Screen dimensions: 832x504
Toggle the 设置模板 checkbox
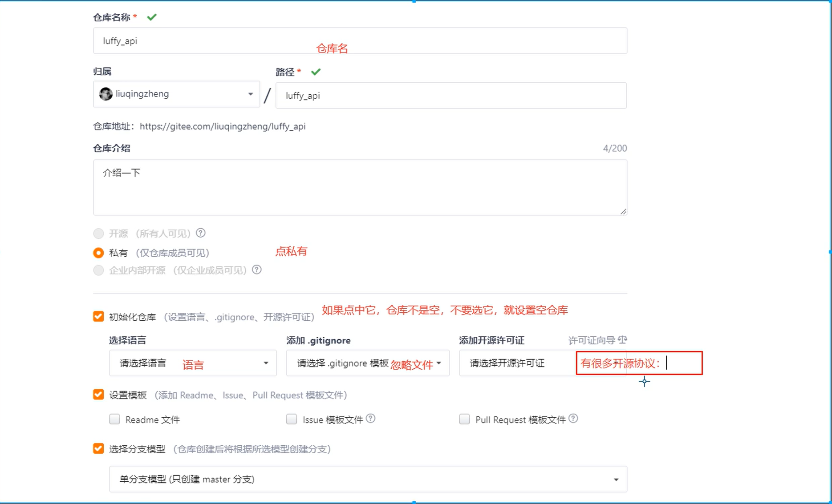click(x=98, y=395)
